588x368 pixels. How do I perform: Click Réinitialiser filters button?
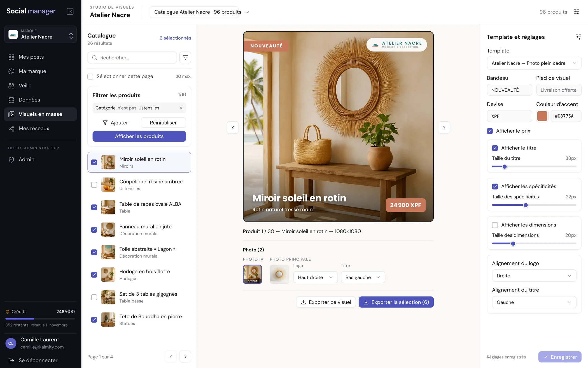163,122
